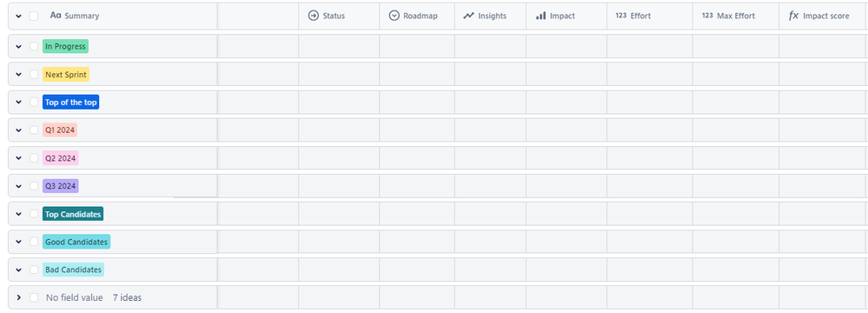Image resolution: width=868 pixels, height=313 pixels.
Task: Click the blue Top of the top tag
Action: click(x=71, y=102)
